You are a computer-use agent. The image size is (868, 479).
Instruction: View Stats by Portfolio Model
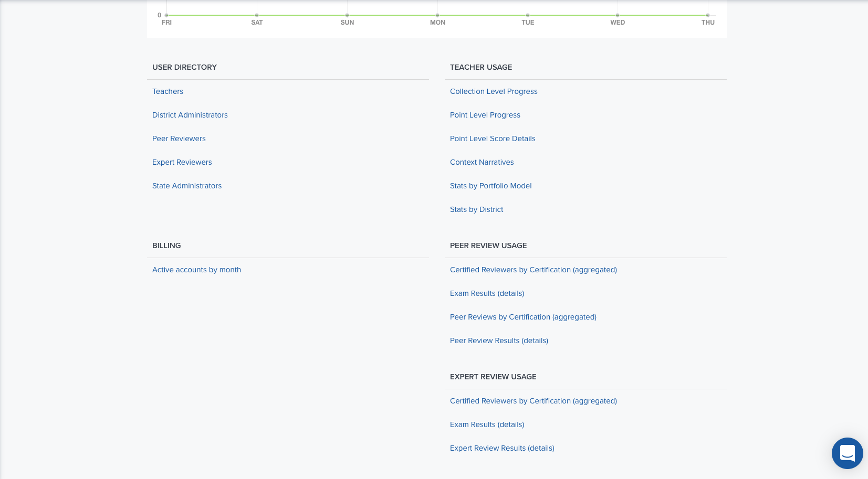pos(491,186)
